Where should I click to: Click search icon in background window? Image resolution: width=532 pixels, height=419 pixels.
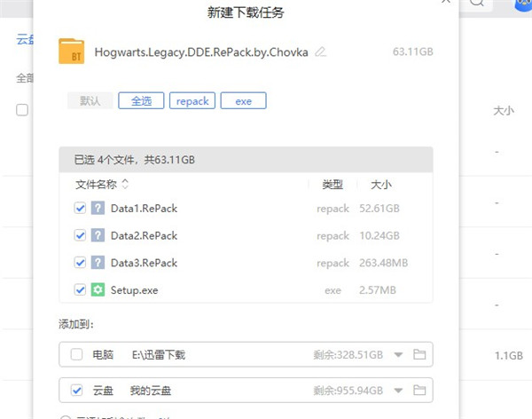click(477, 3)
